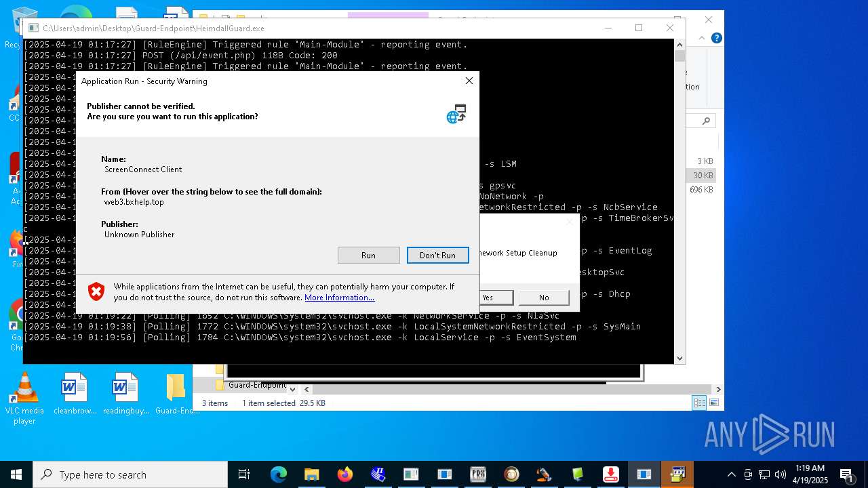Select the VLC media player desktop icon
The height and width of the screenshot is (488, 868).
24,399
